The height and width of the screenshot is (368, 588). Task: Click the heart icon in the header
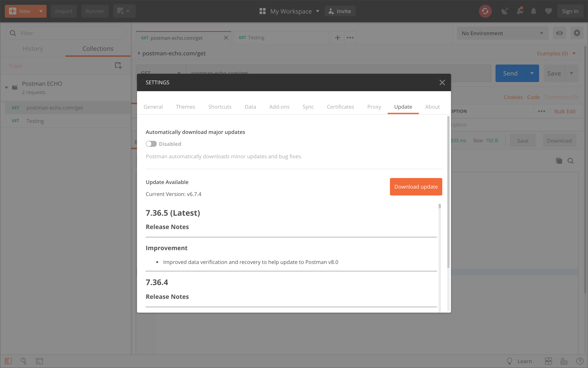548,11
